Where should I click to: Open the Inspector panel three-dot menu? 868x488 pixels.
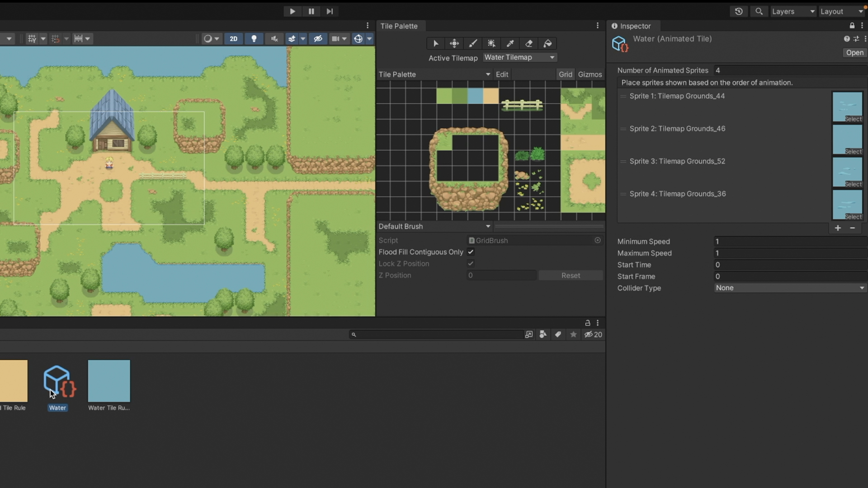(862, 26)
